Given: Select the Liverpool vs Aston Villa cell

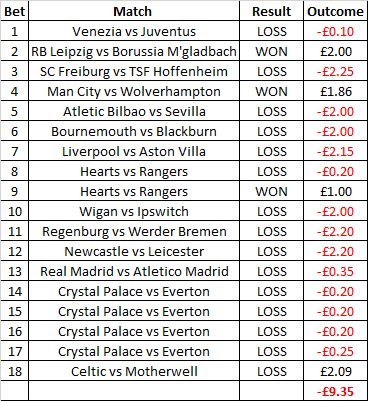Looking at the screenshot, I should click(x=134, y=151).
